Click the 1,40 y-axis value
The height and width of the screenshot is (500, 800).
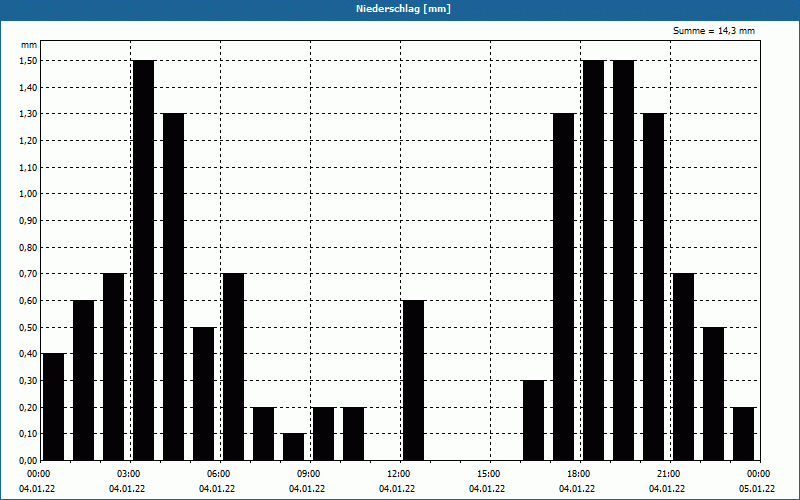[x=26, y=87]
